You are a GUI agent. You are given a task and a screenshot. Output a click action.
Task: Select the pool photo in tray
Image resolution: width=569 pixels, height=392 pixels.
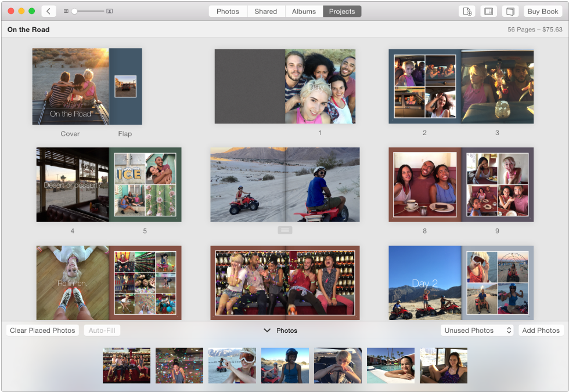pyautogui.click(x=391, y=365)
